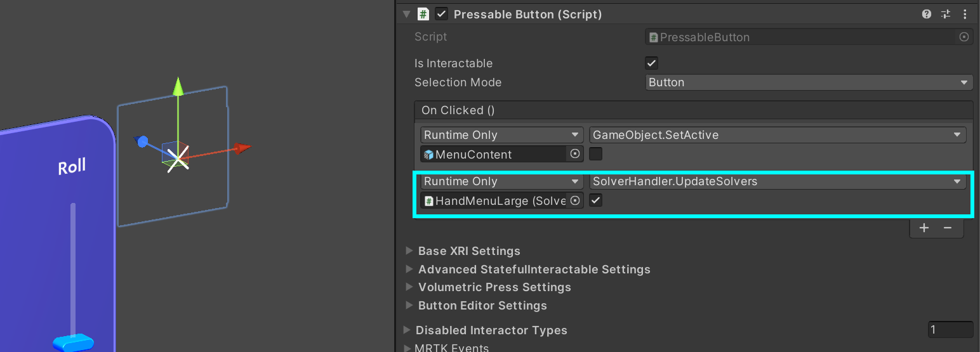Click the On Clicked () event header
980x352 pixels.
click(693, 110)
